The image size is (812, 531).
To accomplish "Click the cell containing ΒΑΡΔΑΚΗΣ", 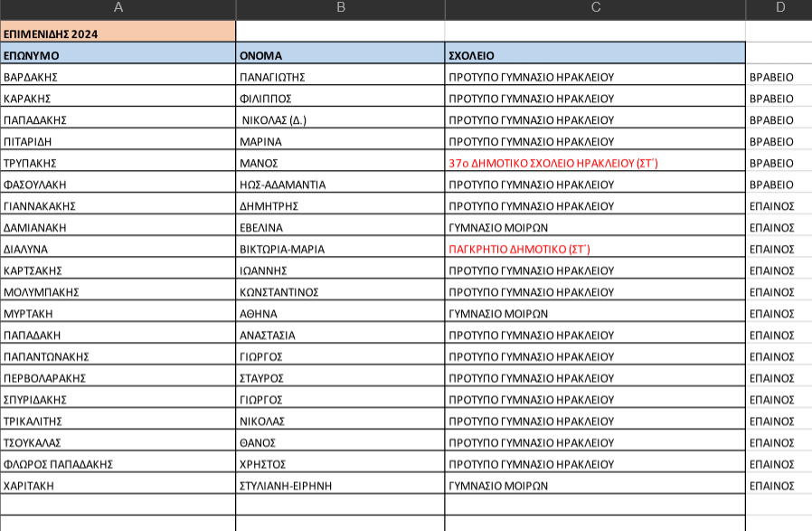I will point(118,77).
